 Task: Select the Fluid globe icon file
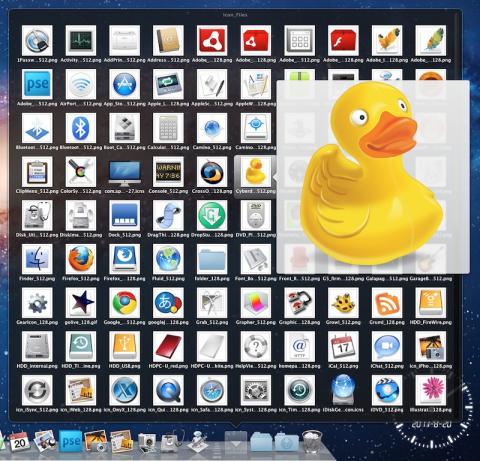click(168, 259)
